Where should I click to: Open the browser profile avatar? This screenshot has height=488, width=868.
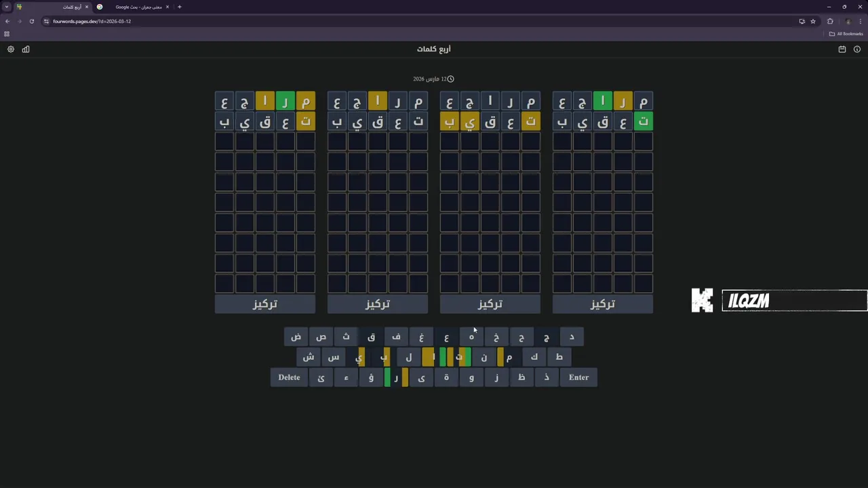pyautogui.click(x=848, y=21)
